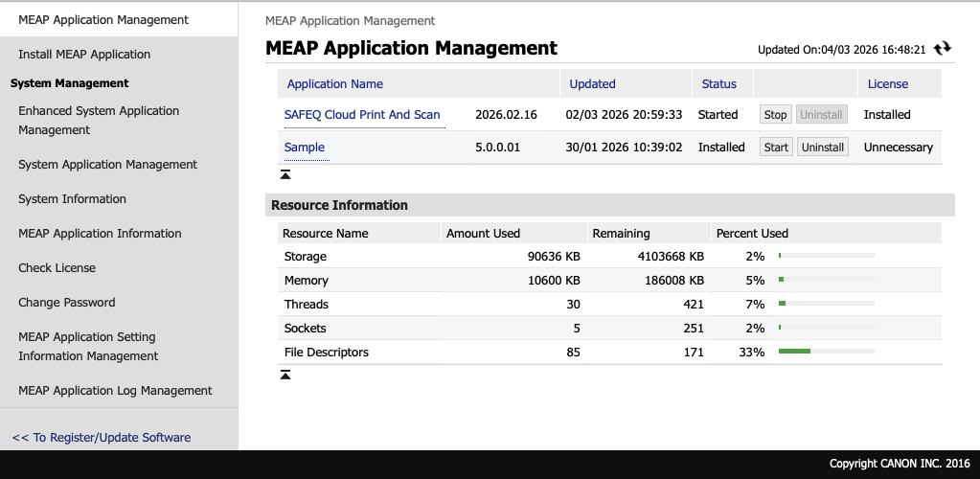Image resolution: width=980 pixels, height=479 pixels.
Task: Stop the SAFEQ Cloud Print And Scan app
Action: [776, 114]
